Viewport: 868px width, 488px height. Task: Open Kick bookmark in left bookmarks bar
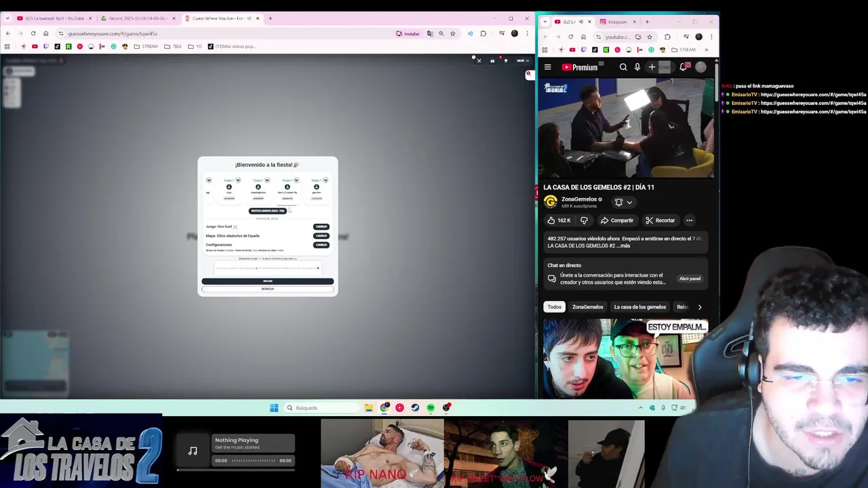pos(68,47)
